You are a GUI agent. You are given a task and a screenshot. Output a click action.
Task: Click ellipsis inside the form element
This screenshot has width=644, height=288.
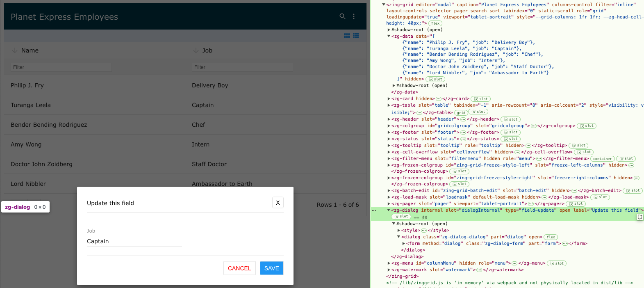pyautogui.click(x=565, y=244)
